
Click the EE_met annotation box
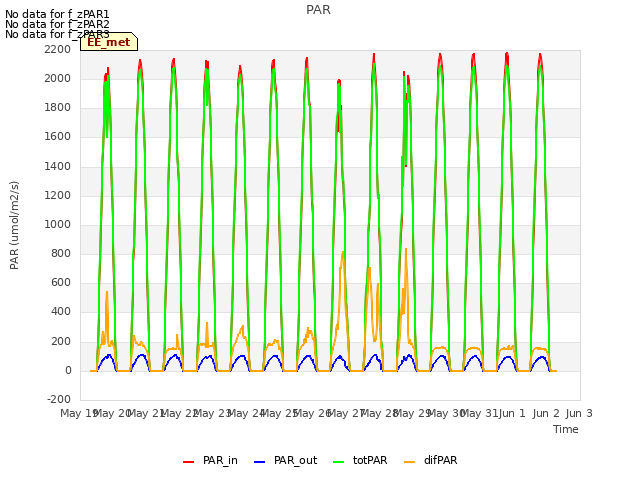[109, 42]
